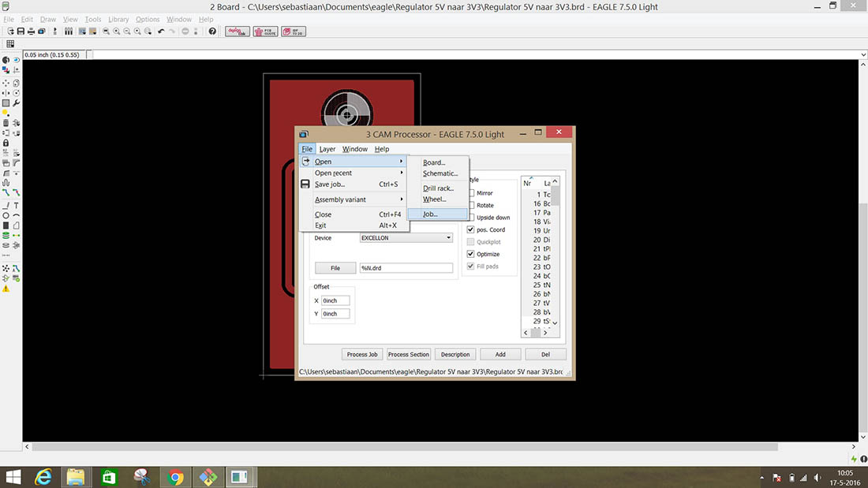The image size is (868, 488).
Task: Click the Zoom in icon
Action: click(x=116, y=32)
